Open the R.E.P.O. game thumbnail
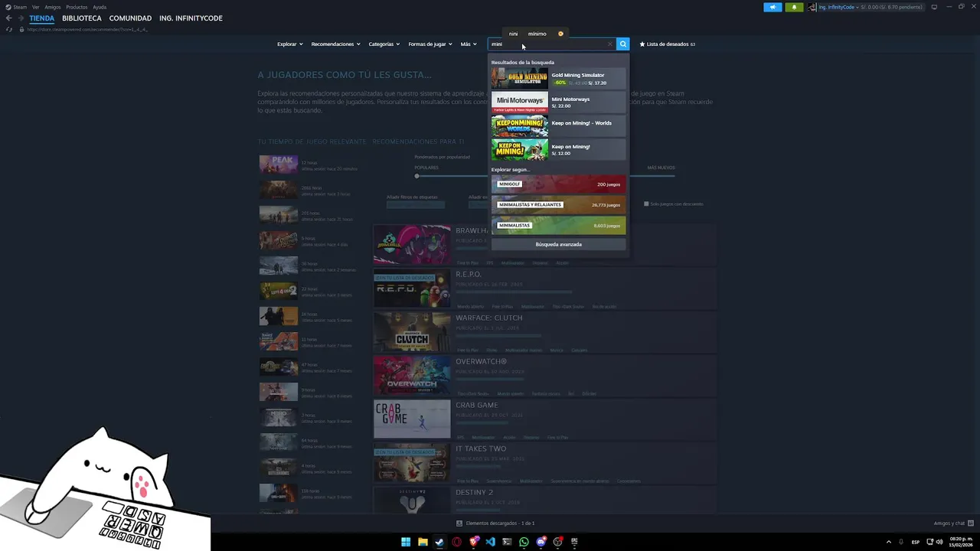980x551 pixels. coord(412,288)
